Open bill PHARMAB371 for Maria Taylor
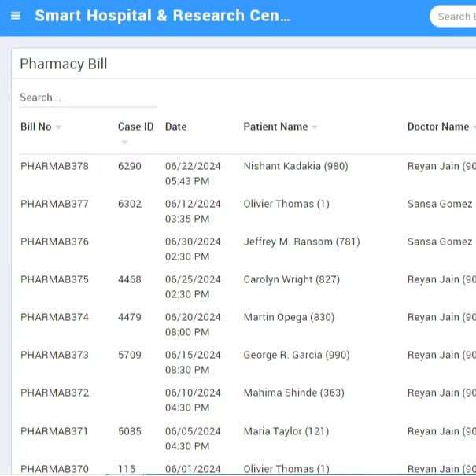Image resolution: width=476 pixels, height=476 pixels. click(x=54, y=431)
